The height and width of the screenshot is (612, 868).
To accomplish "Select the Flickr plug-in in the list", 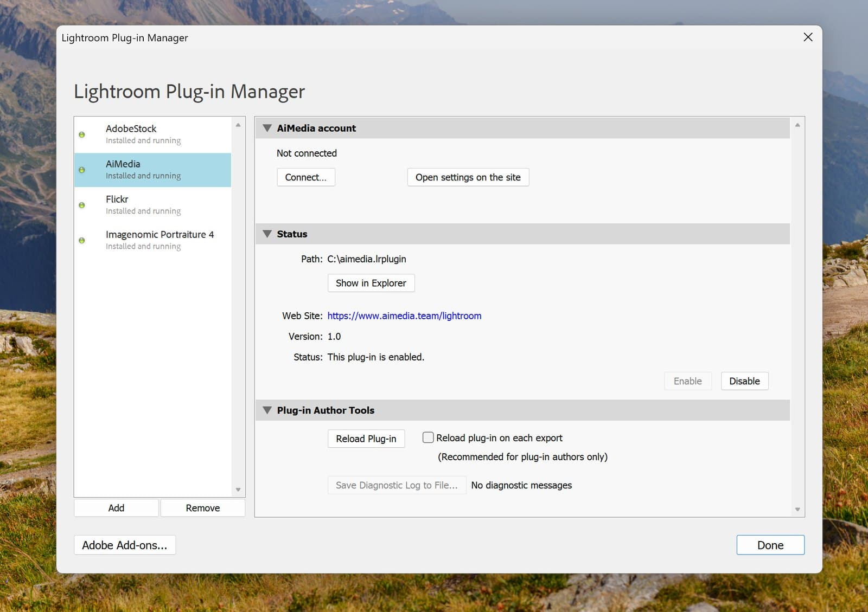I will [x=152, y=205].
